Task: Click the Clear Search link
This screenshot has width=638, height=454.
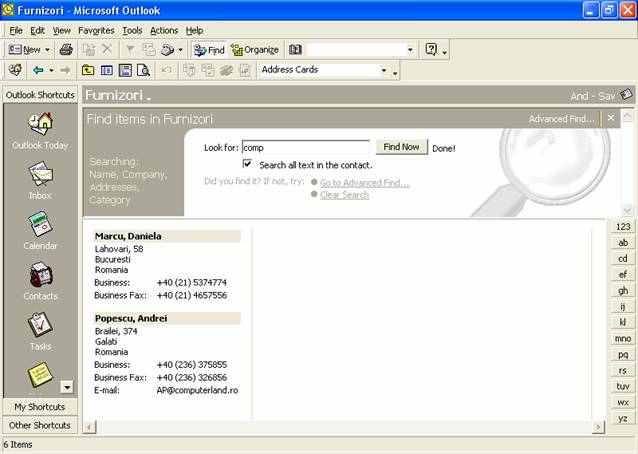Action: (x=344, y=195)
